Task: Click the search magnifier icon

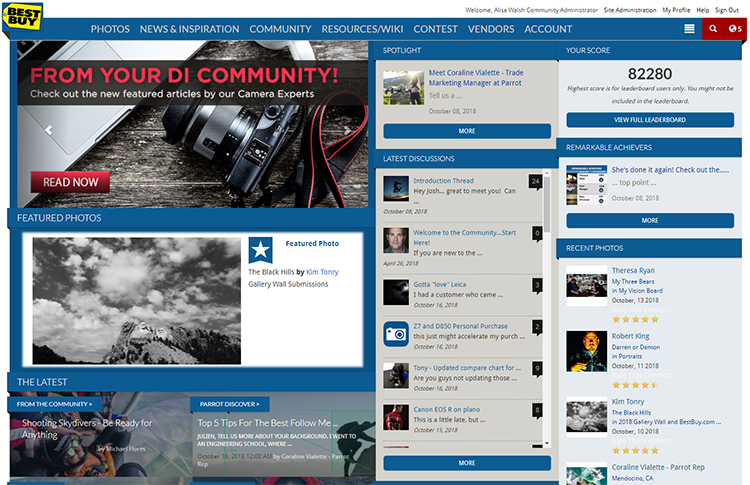Action: click(x=713, y=29)
